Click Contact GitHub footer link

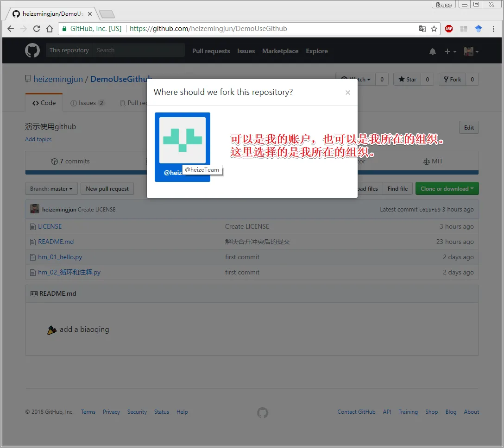click(356, 412)
